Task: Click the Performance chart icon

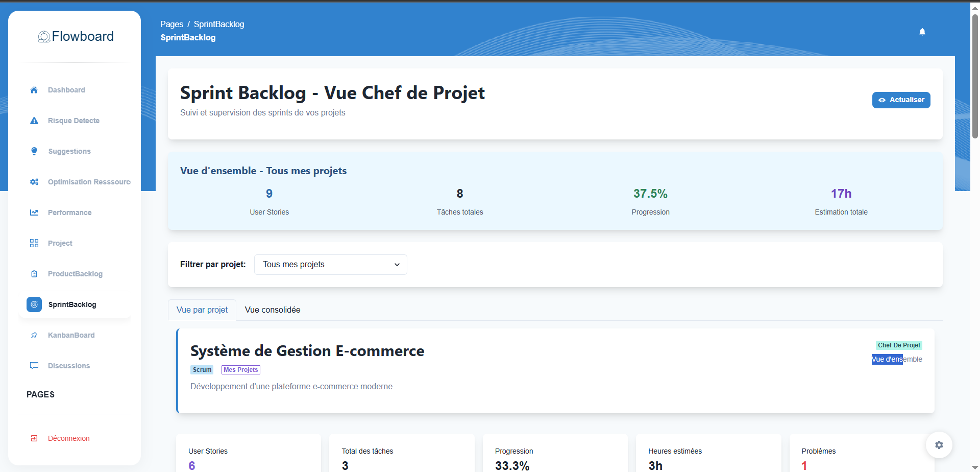Action: (34, 213)
